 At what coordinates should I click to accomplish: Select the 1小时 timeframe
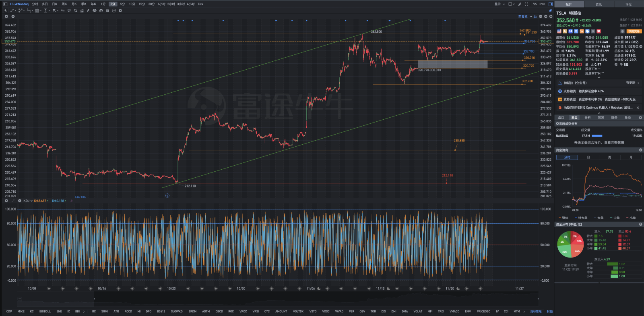coord(161,4)
